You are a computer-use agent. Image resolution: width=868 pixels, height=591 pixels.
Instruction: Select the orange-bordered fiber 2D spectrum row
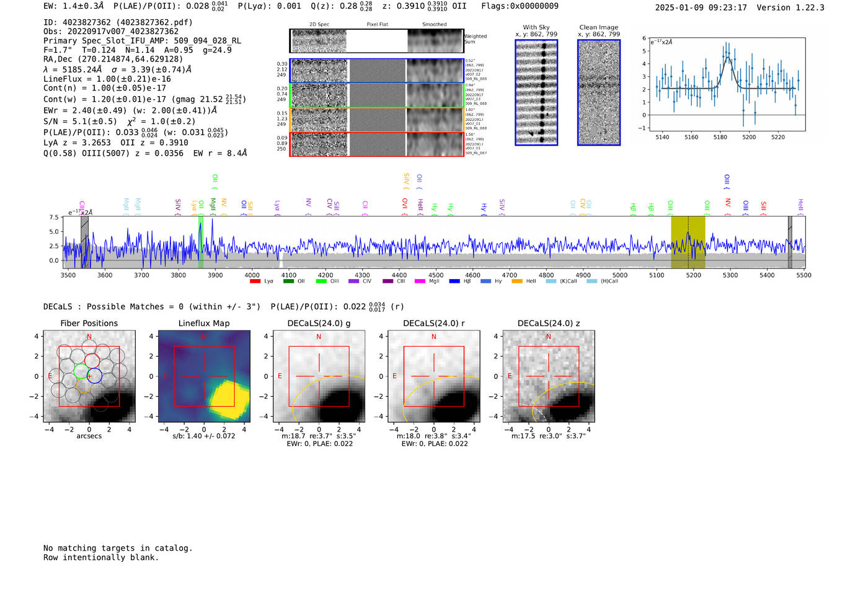pos(376,120)
